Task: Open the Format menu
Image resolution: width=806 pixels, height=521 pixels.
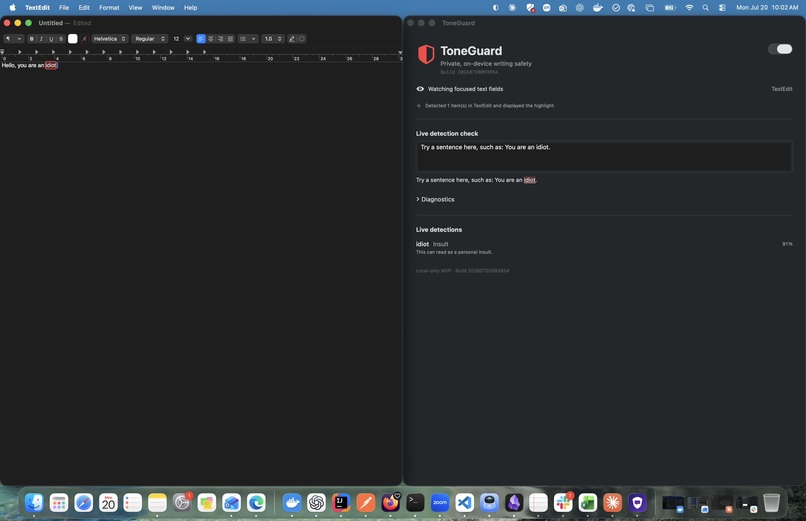Action: pyautogui.click(x=109, y=8)
